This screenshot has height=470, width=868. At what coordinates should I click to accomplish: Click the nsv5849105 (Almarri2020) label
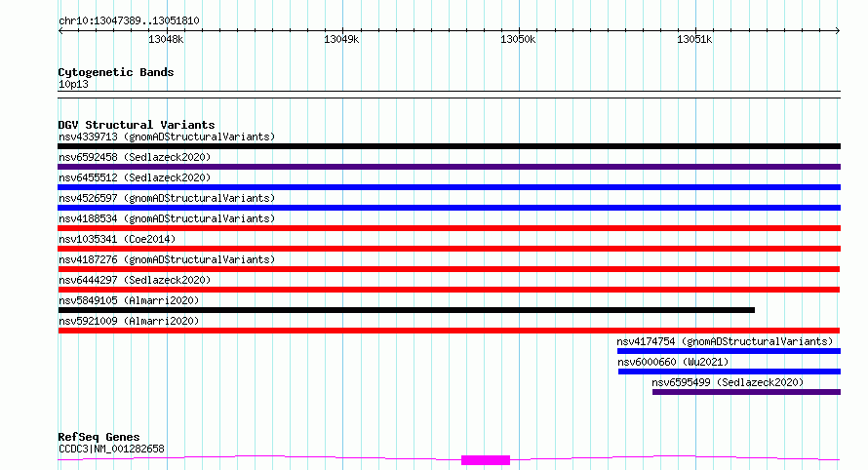(129, 300)
